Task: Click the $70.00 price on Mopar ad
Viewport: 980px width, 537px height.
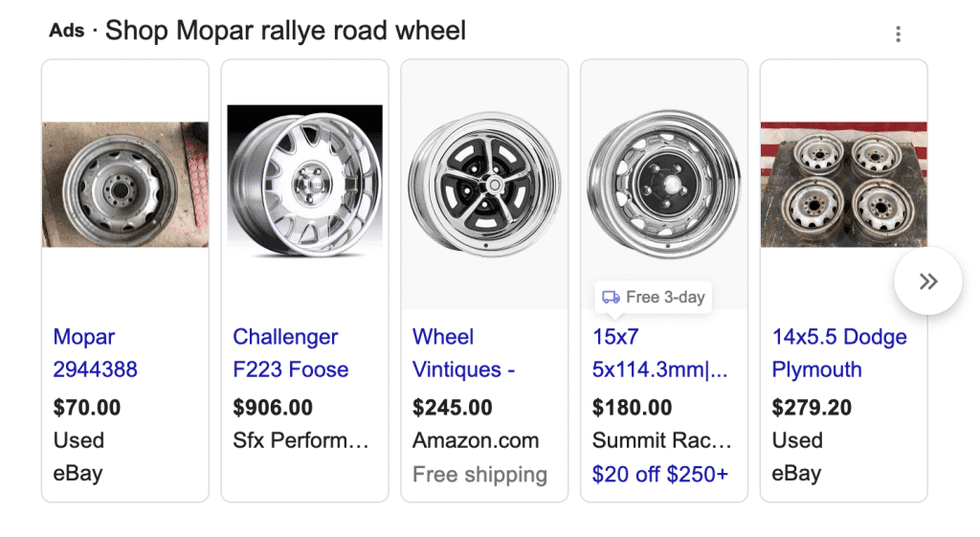Action: (x=87, y=408)
